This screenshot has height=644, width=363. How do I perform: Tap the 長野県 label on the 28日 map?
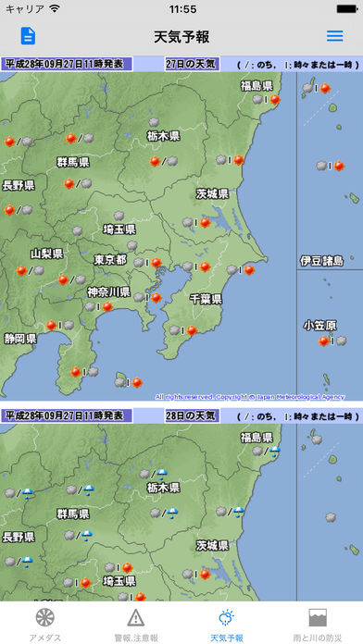(x=19, y=537)
